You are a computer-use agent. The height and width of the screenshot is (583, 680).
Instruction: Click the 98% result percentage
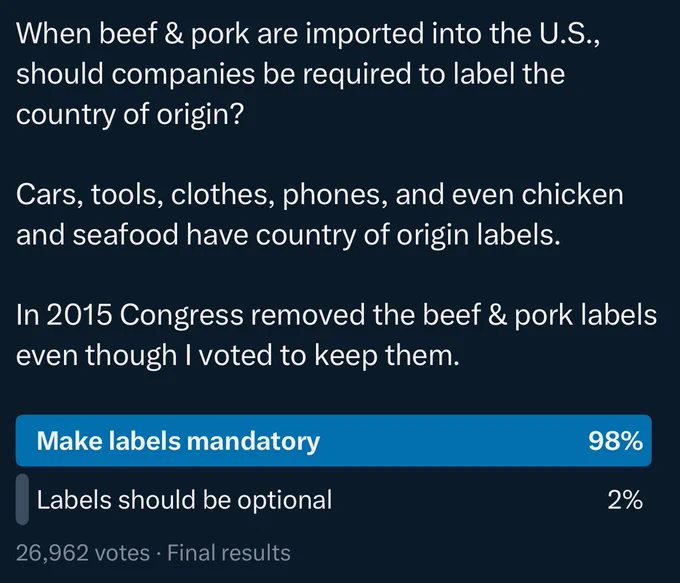coord(615,441)
